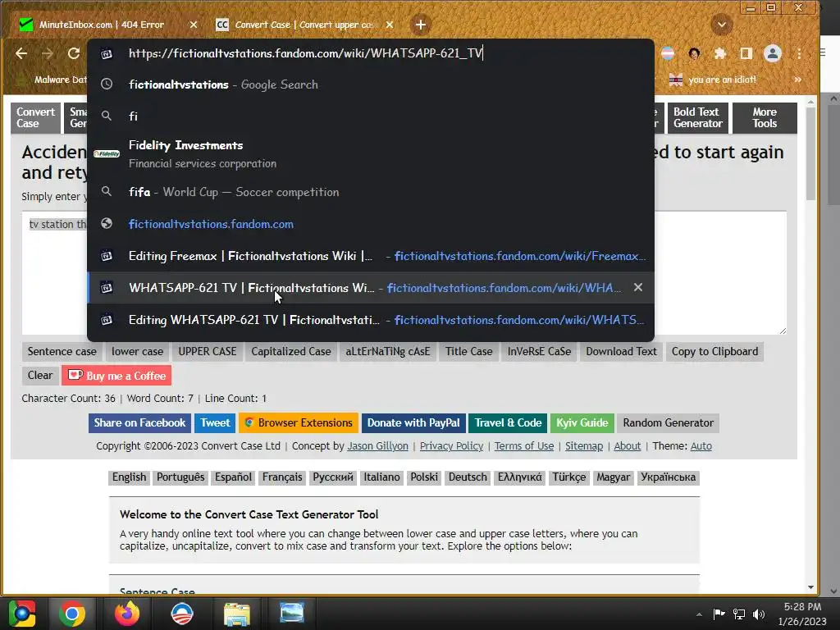Click the browser forward arrow
This screenshot has height=630, width=840.
[47, 53]
